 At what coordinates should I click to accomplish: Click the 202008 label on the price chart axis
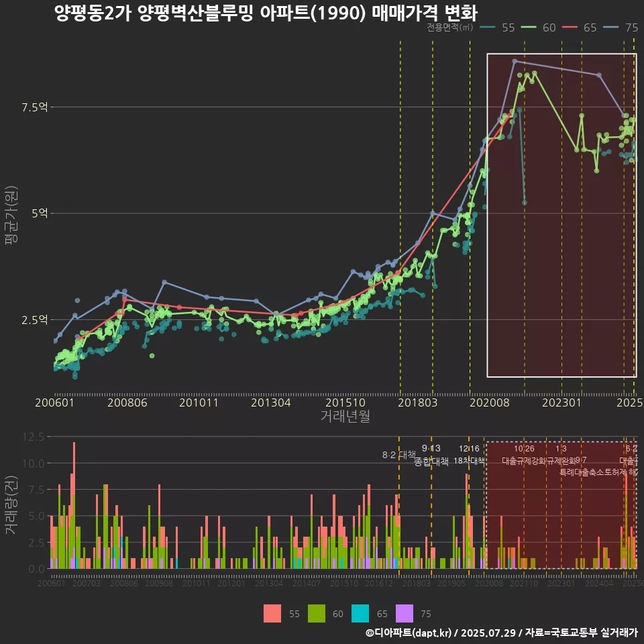point(490,402)
